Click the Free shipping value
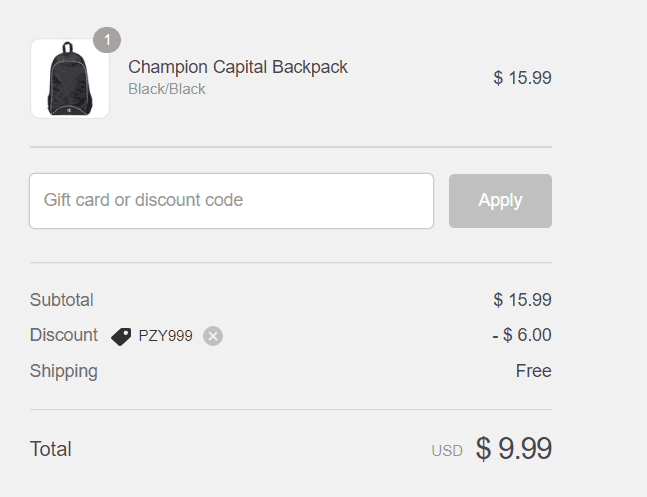This screenshot has width=647, height=497. click(x=534, y=371)
